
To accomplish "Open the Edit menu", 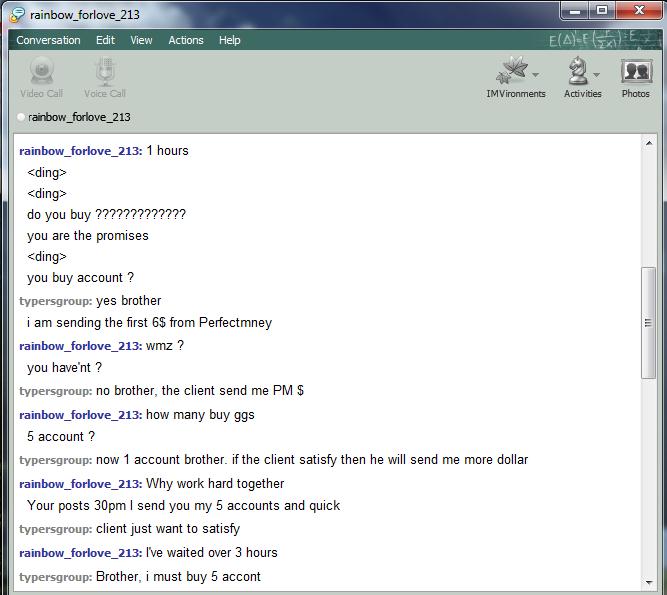I will 105,40.
